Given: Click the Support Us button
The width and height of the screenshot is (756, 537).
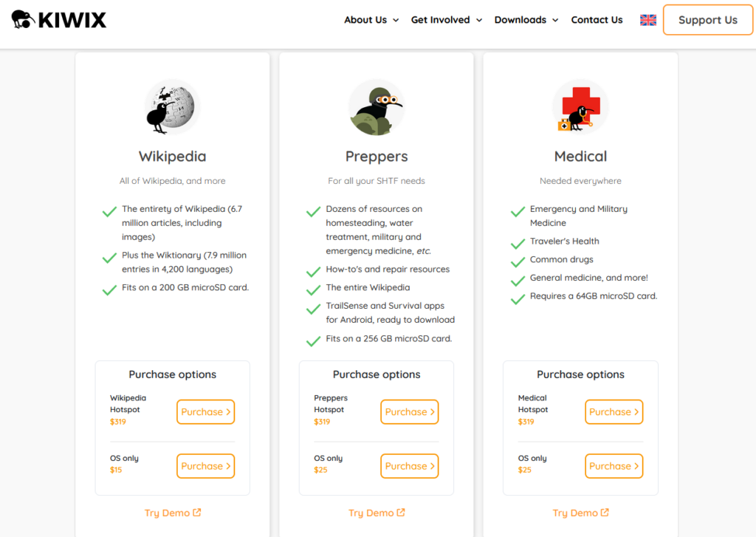Looking at the screenshot, I should pyautogui.click(x=708, y=20).
